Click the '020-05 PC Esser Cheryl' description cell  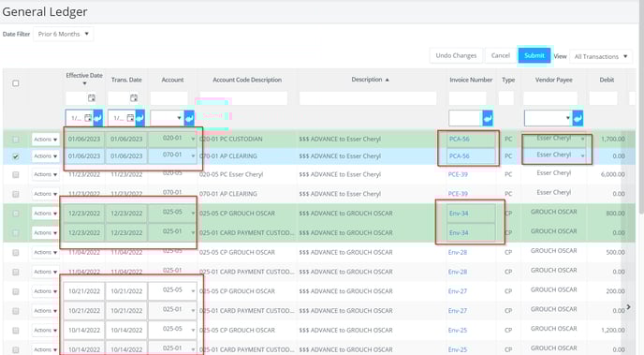[231, 174]
